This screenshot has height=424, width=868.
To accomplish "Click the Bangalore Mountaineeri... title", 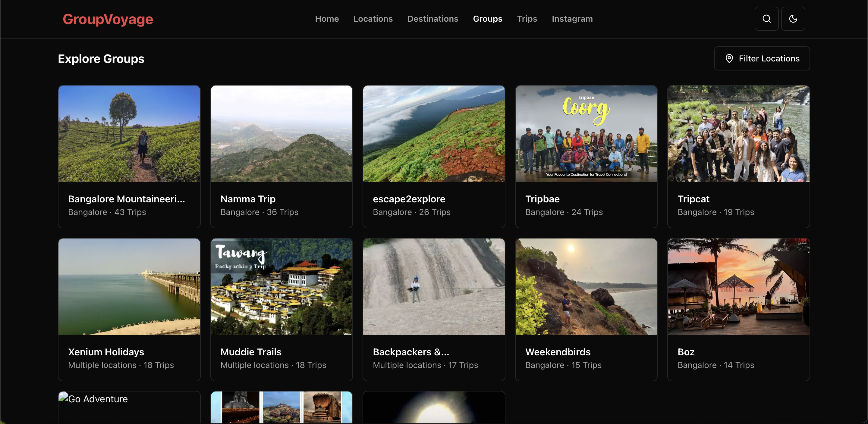I will (126, 199).
